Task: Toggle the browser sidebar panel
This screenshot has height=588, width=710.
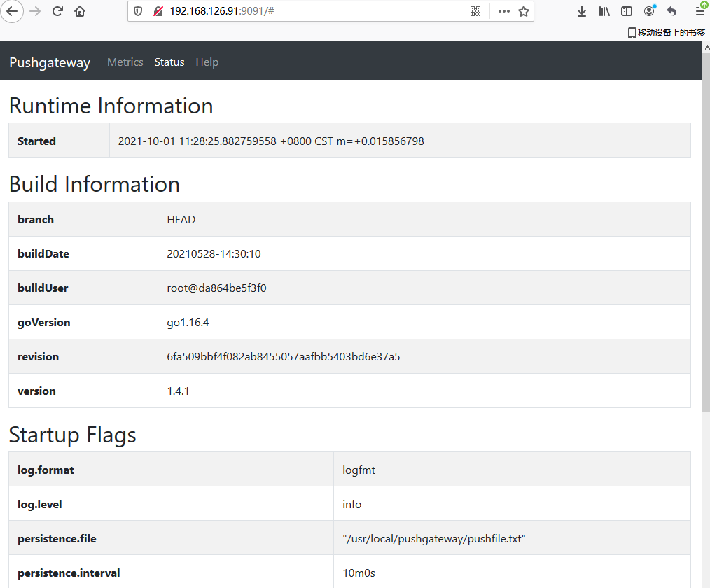Action: [627, 11]
